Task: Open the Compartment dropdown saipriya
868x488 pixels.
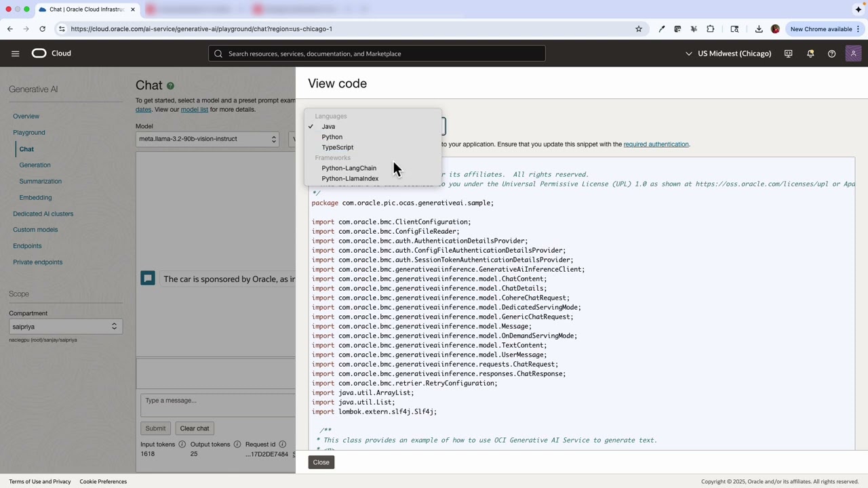Action: pos(65,327)
